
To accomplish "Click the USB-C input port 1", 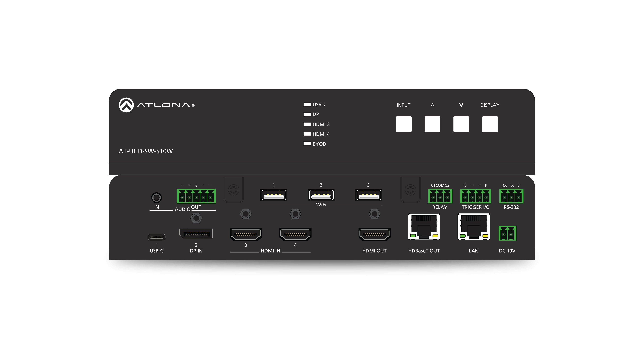I will [x=157, y=237].
